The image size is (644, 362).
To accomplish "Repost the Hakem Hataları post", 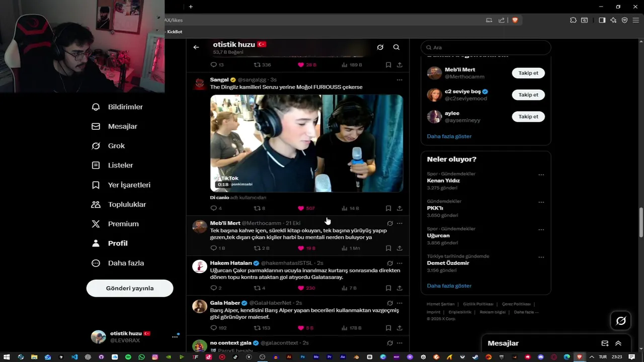I will (257, 288).
